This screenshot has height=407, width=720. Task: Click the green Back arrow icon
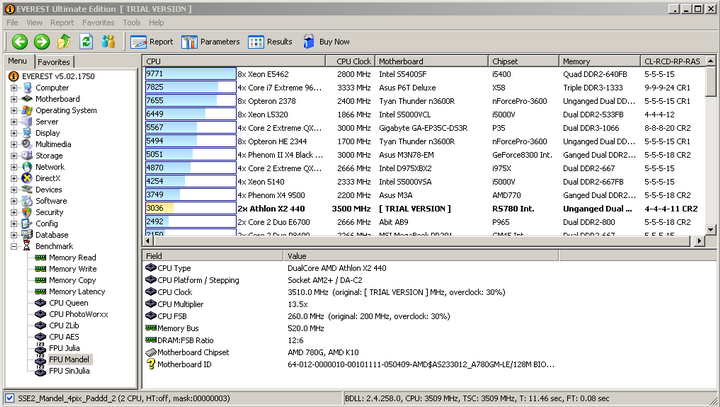19,42
